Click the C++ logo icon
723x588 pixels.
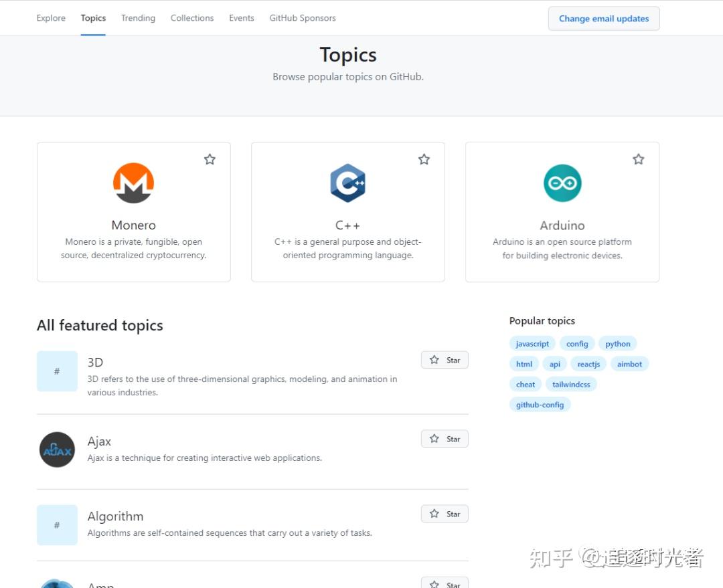347,183
